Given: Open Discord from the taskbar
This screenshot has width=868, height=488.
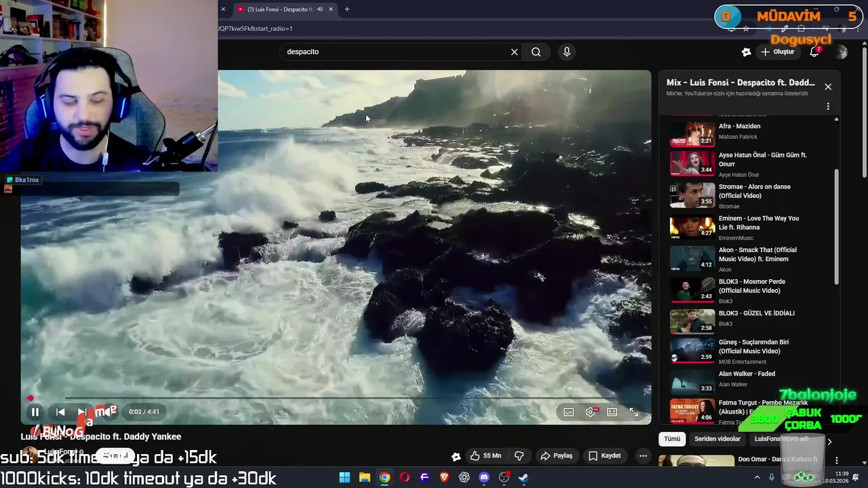Looking at the screenshot, I should 484,477.
